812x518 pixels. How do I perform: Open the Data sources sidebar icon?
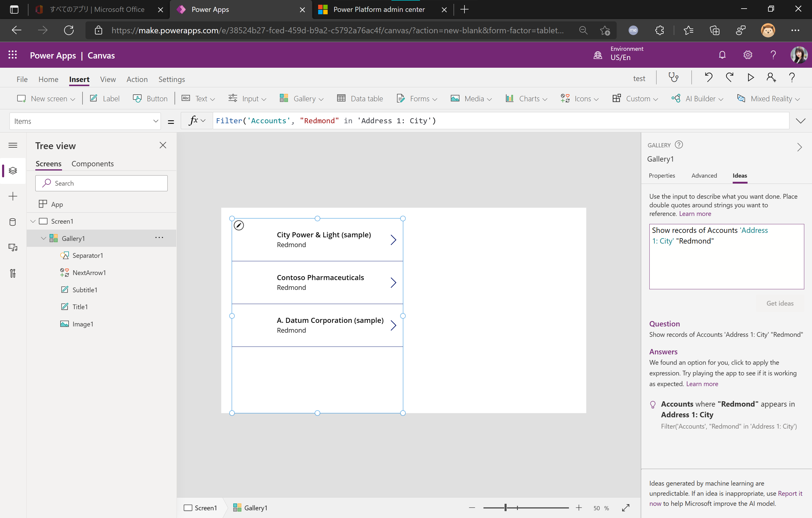pyautogui.click(x=13, y=222)
